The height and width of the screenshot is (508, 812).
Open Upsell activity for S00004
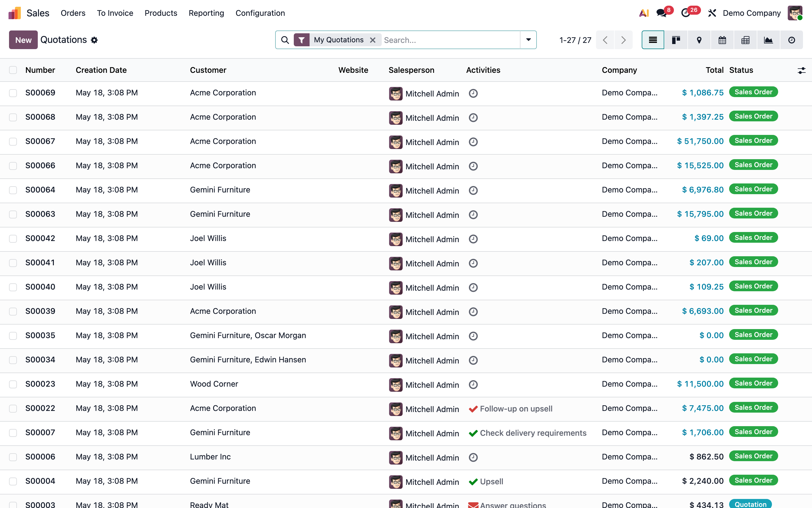[x=486, y=482]
